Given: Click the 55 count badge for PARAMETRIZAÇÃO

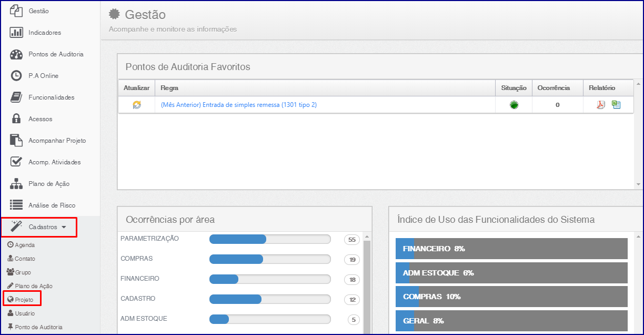Looking at the screenshot, I should point(351,240).
